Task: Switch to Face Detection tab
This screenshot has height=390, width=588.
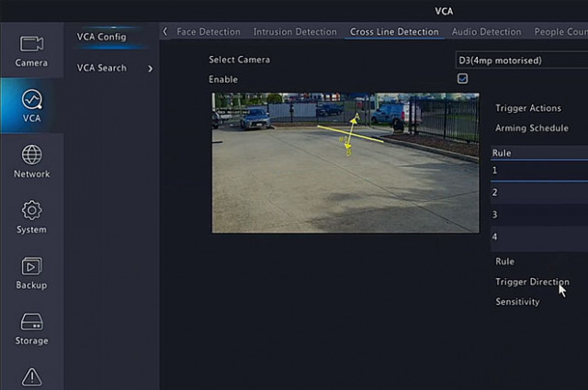Action: pyautogui.click(x=209, y=32)
